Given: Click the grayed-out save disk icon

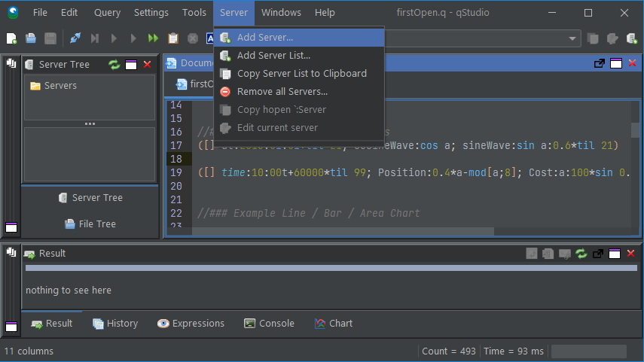Looking at the screenshot, I should [50, 38].
